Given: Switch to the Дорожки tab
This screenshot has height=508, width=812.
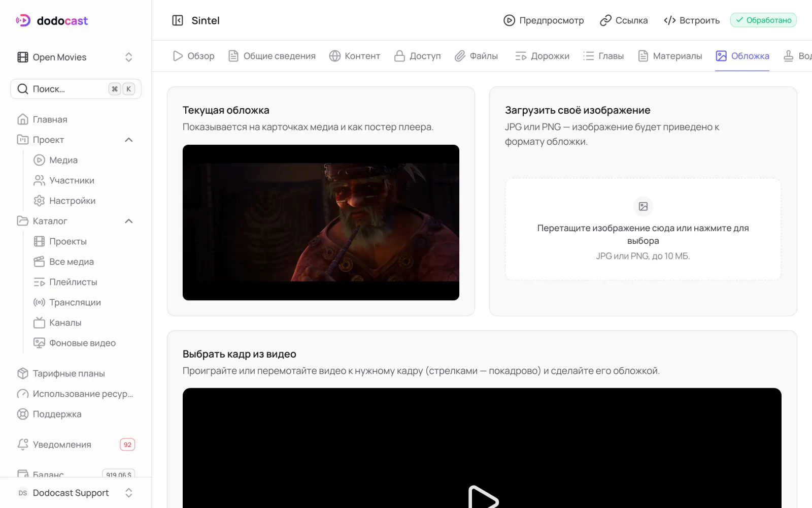Looking at the screenshot, I should (x=542, y=56).
